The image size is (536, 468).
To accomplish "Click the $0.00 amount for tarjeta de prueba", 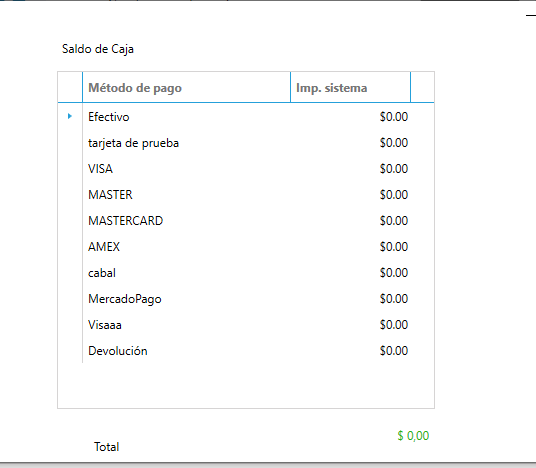I will [394, 143].
